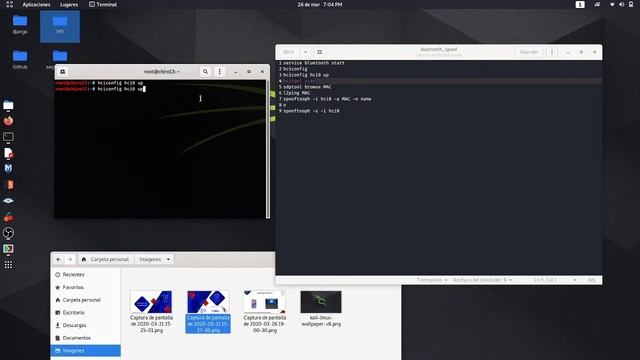Select screenshot thumbnail 2020-03-26 19-00-30.png
Viewport: 640px width, 360px height.
pos(265,302)
